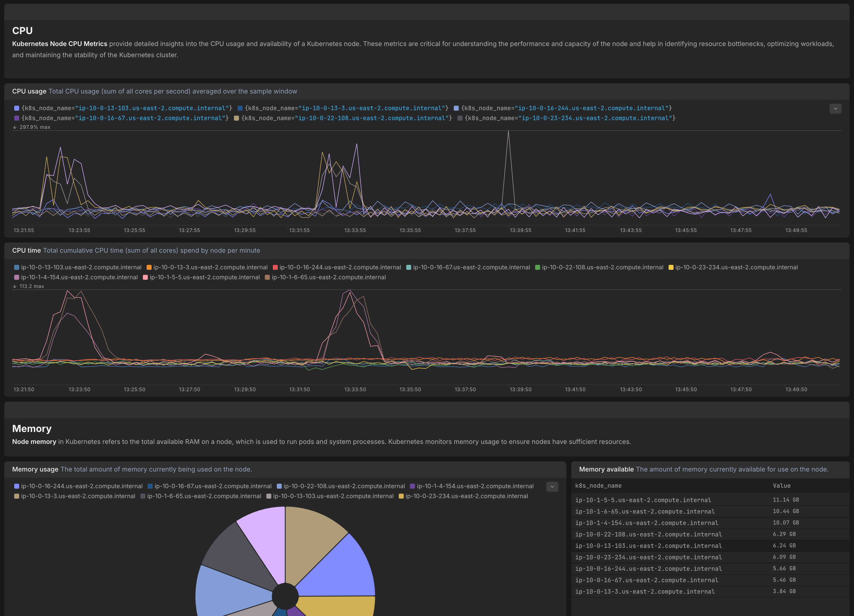
Task: Click the CPU time panel title
Action: [26, 251]
